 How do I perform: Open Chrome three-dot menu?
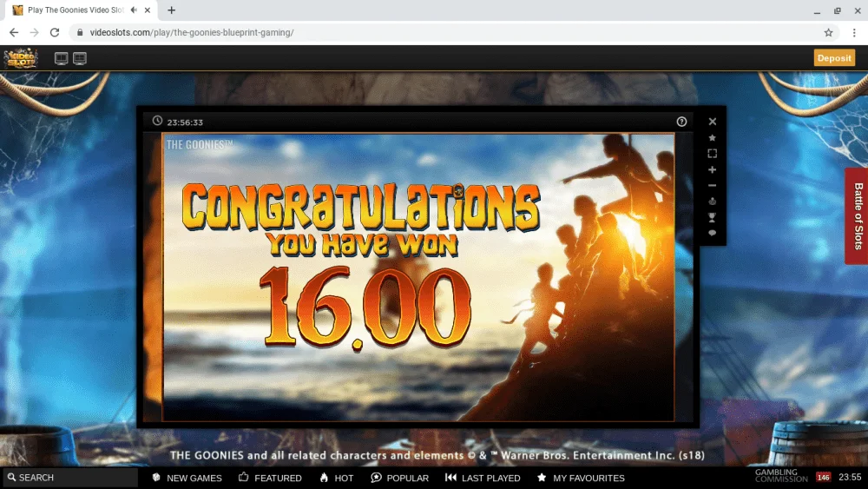point(854,33)
